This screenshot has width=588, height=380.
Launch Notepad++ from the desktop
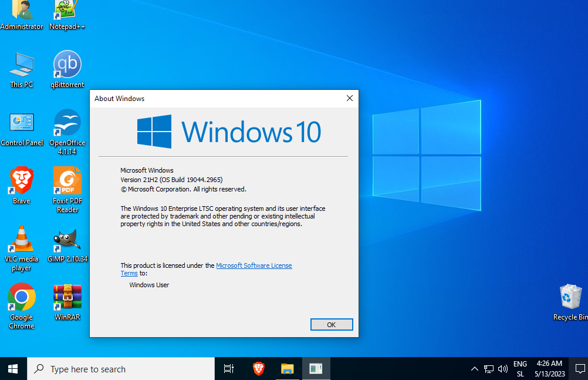pyautogui.click(x=67, y=15)
